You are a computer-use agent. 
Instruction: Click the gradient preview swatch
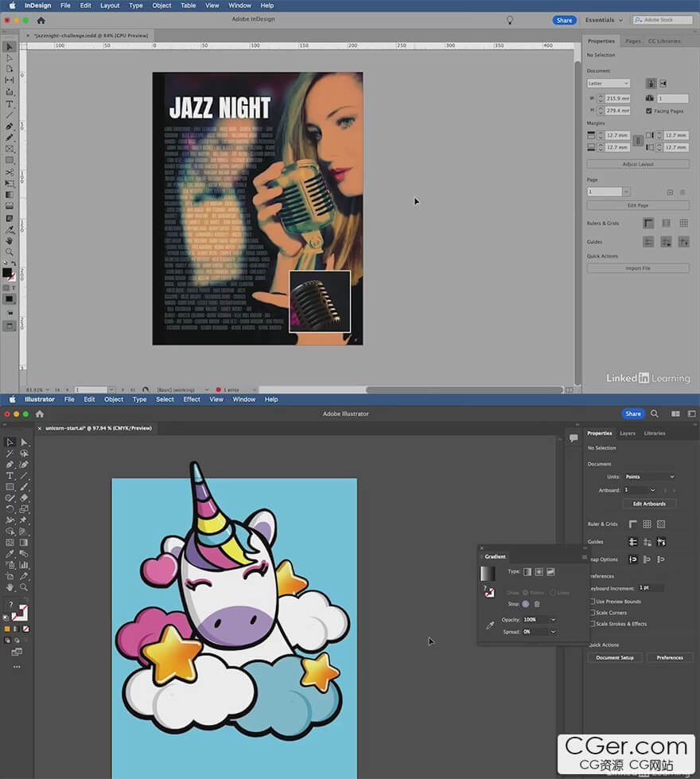[488, 574]
